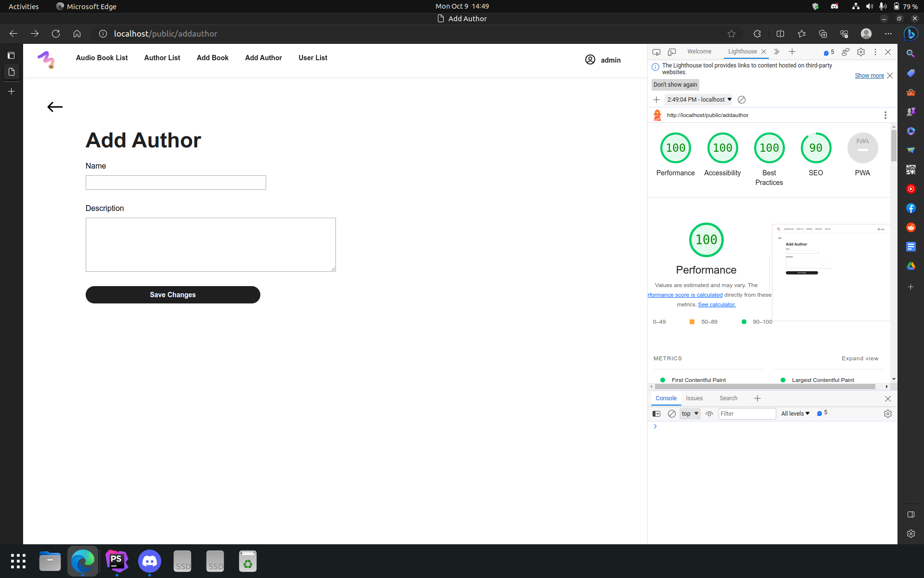The height and width of the screenshot is (578, 924).
Task: Click the Lighthouse settings gear icon
Action: click(861, 52)
